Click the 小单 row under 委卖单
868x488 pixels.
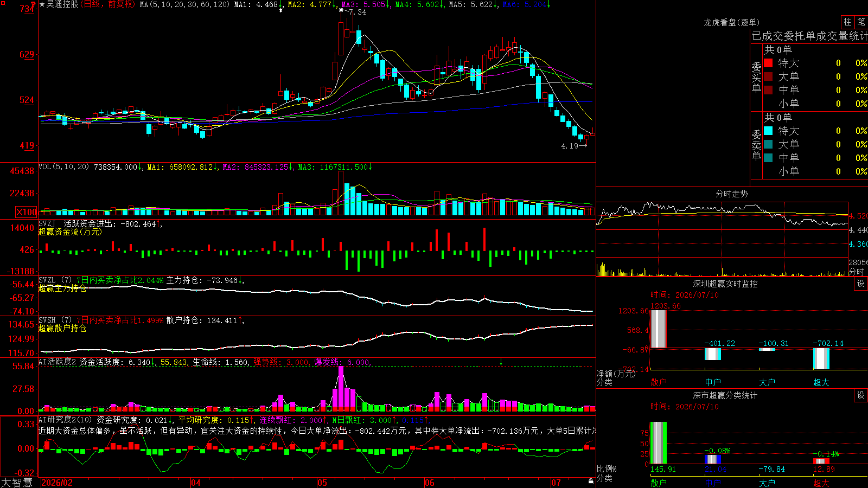coord(816,171)
